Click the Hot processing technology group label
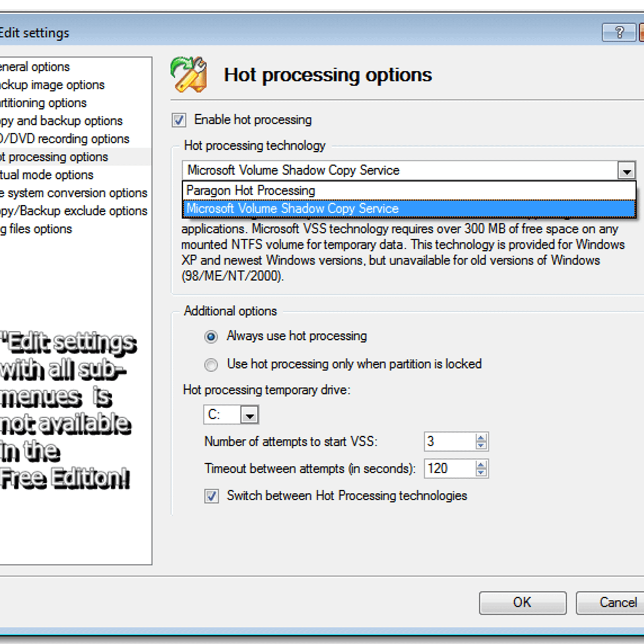 point(255,146)
